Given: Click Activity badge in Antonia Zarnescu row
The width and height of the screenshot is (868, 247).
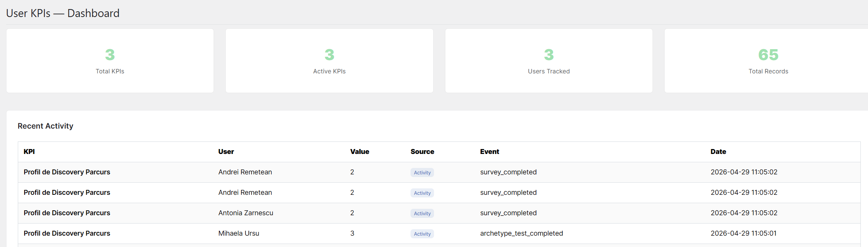Looking at the screenshot, I should (422, 213).
